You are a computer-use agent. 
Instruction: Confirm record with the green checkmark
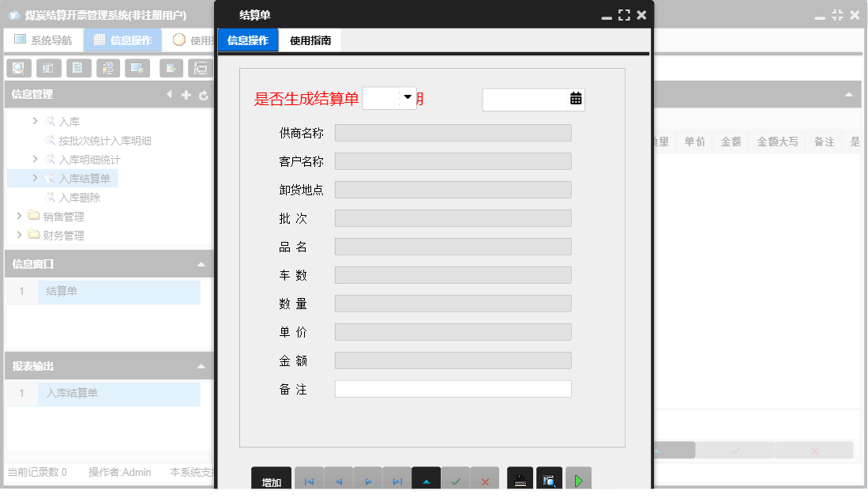tap(456, 478)
